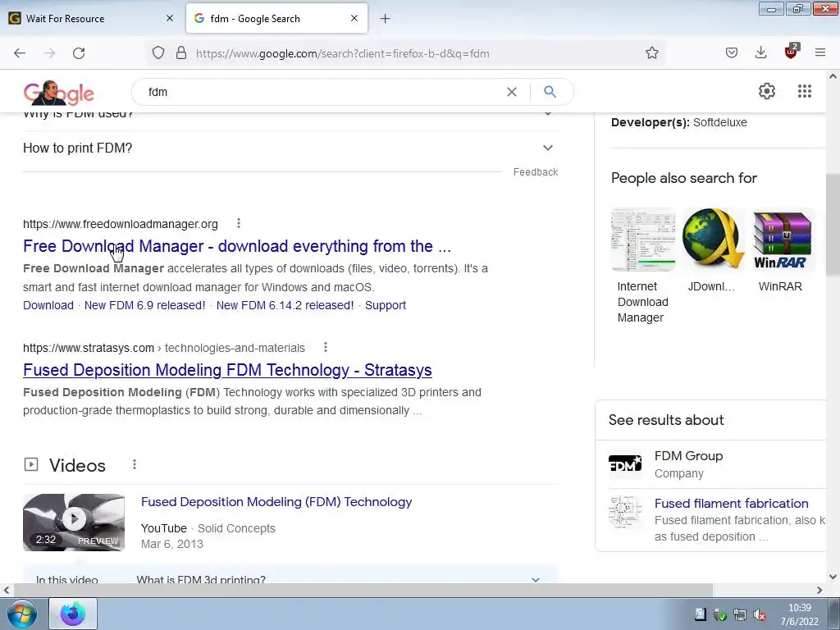Click the Feedback link
Viewport: 840px width, 630px height.
coord(535,172)
